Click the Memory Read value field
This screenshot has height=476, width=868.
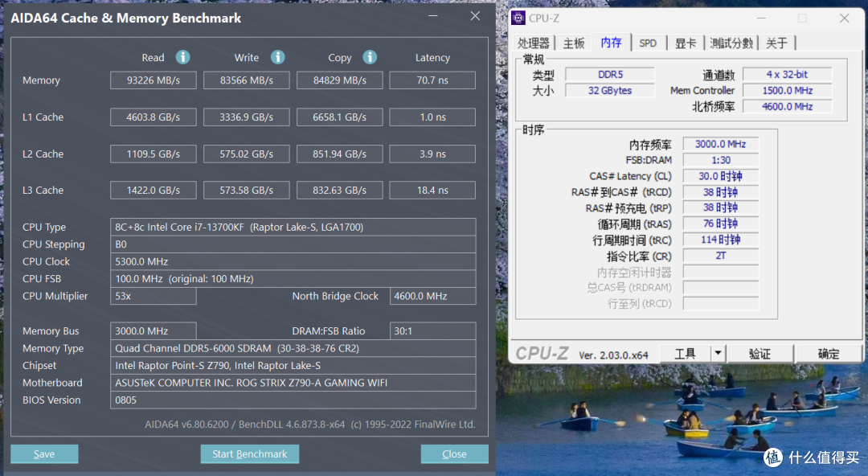pos(153,80)
